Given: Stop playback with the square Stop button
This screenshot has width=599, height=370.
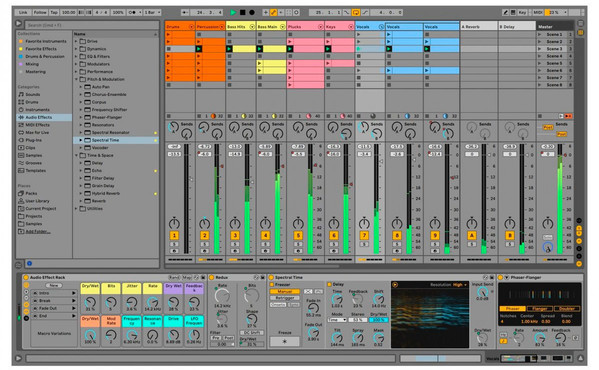Looking at the screenshot, I should click(x=243, y=13).
